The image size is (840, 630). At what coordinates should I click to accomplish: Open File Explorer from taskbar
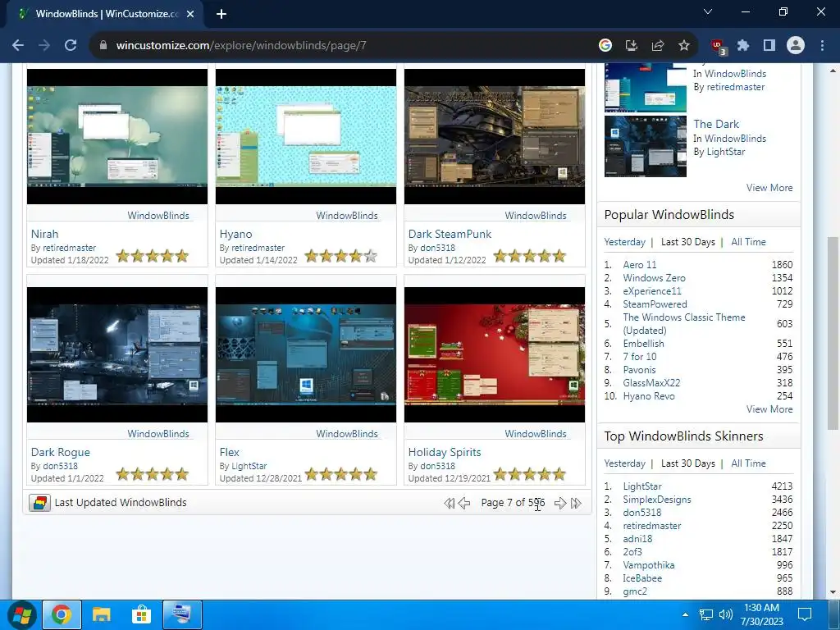point(101,614)
